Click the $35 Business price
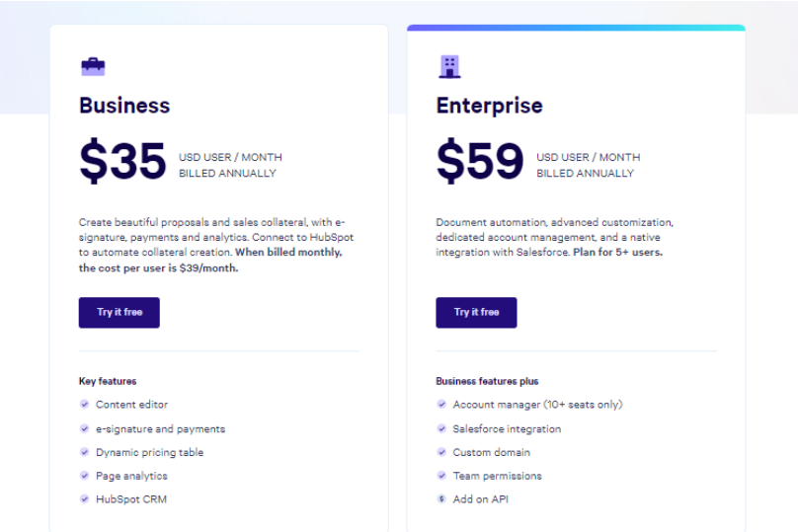 [123, 161]
